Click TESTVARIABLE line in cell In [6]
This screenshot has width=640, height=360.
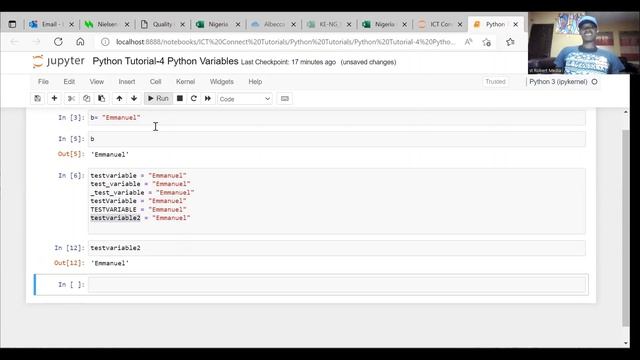click(x=138, y=209)
